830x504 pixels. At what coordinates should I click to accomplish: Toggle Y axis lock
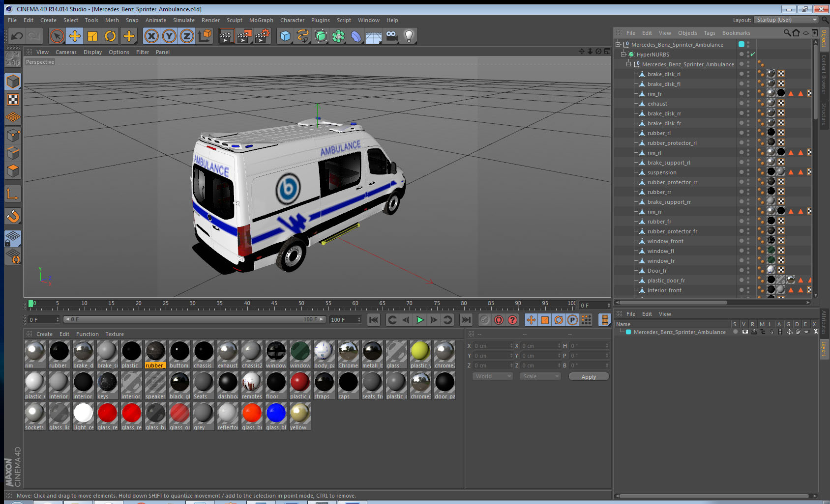click(x=170, y=36)
